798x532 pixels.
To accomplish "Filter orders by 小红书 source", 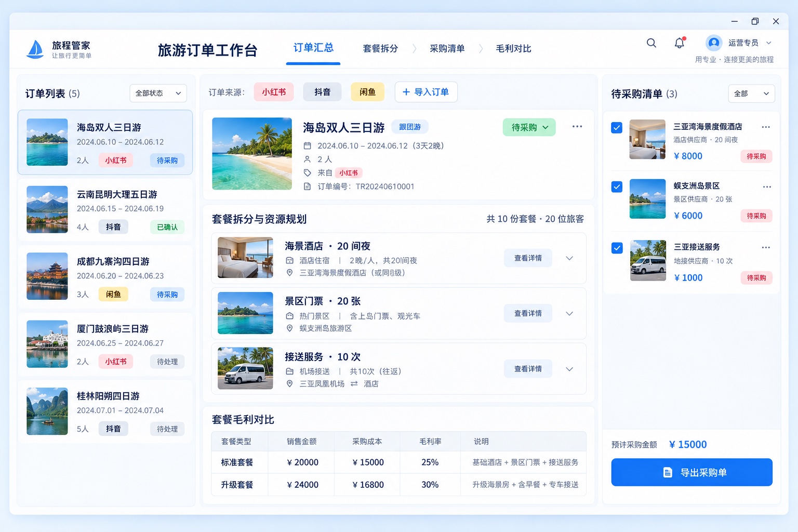I will [x=274, y=92].
